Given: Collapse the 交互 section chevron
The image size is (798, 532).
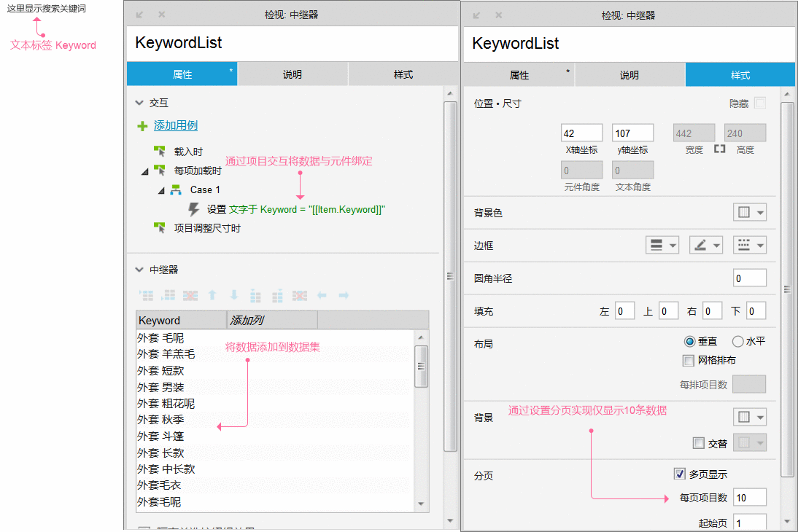Looking at the screenshot, I should pos(139,103).
